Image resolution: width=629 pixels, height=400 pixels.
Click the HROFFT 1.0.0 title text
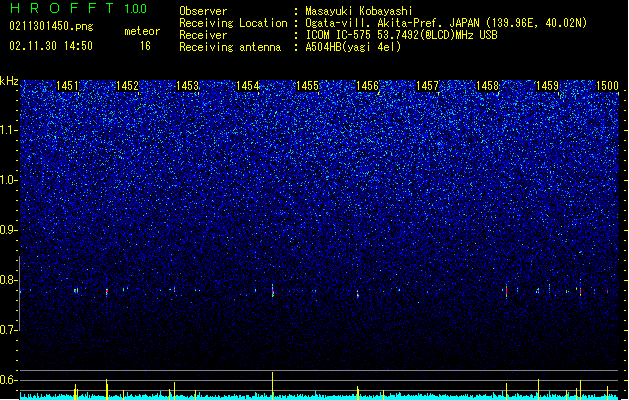(78, 8)
